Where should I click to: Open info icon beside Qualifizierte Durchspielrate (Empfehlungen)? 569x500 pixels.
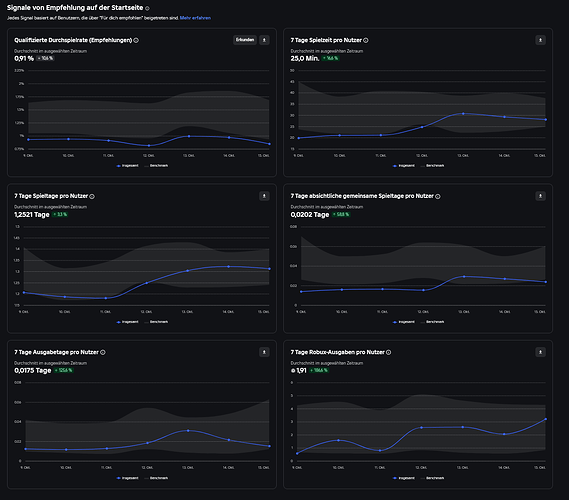[136, 40]
